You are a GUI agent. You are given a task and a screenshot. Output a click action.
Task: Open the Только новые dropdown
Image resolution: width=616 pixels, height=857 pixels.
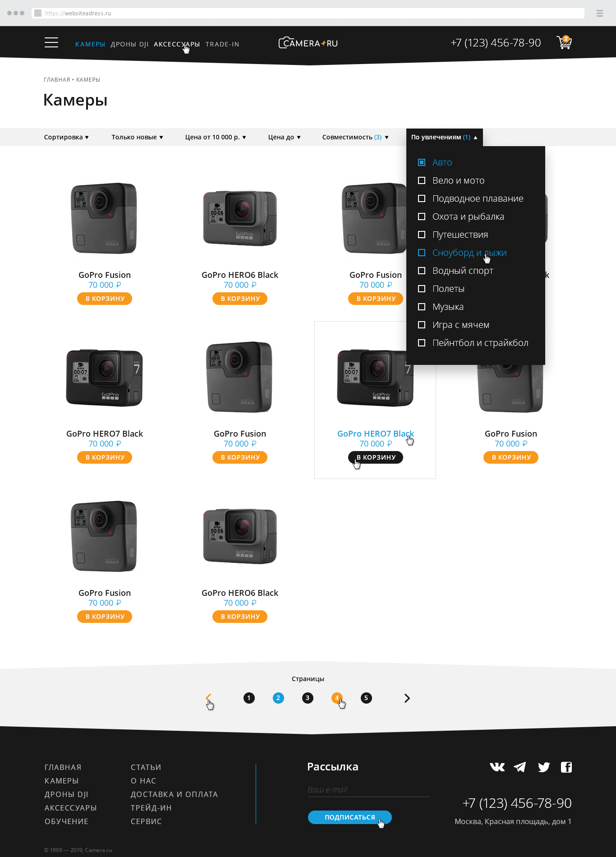point(138,137)
